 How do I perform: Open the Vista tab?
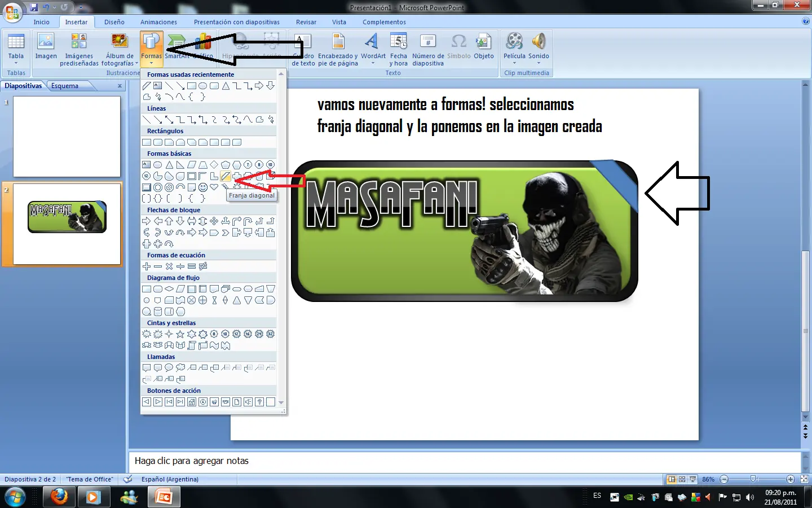tap(339, 22)
